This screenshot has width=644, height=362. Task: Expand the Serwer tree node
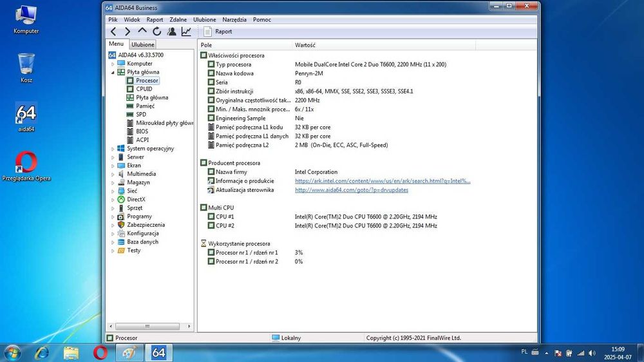[x=113, y=157]
